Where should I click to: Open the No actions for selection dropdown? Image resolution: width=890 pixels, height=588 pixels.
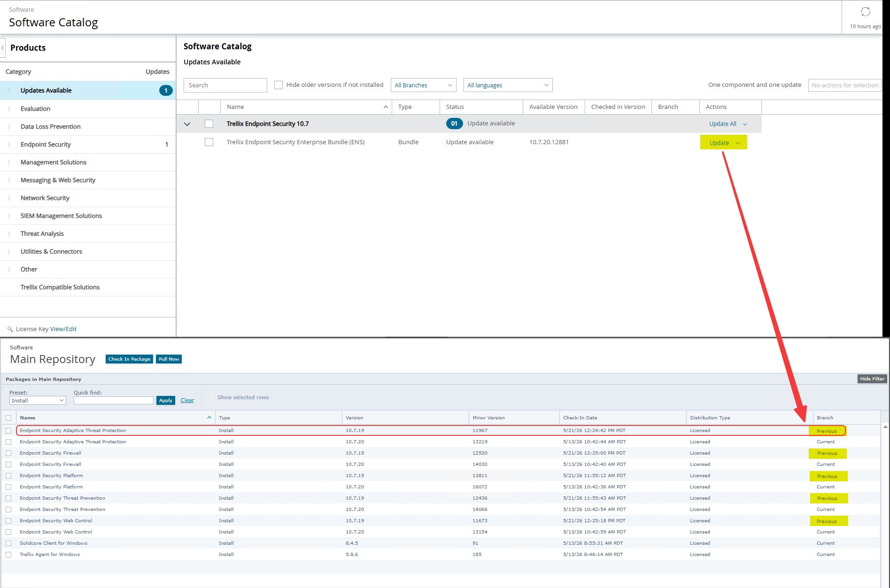(845, 85)
